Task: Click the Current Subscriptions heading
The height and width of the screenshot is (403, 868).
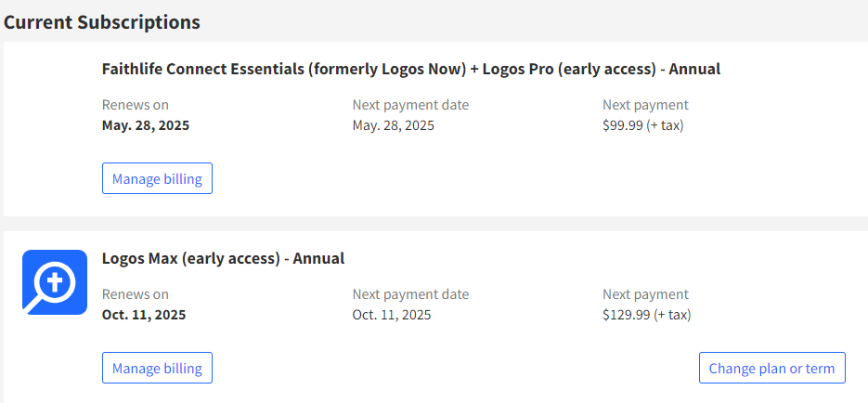Action: (x=102, y=22)
